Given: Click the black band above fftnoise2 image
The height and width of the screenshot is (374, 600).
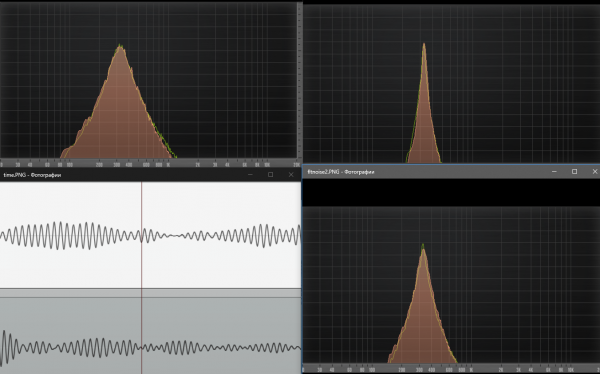Looking at the screenshot, I should (451, 192).
